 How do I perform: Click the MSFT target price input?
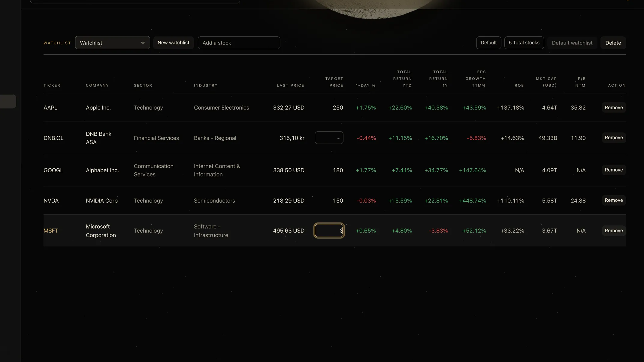pos(329,231)
